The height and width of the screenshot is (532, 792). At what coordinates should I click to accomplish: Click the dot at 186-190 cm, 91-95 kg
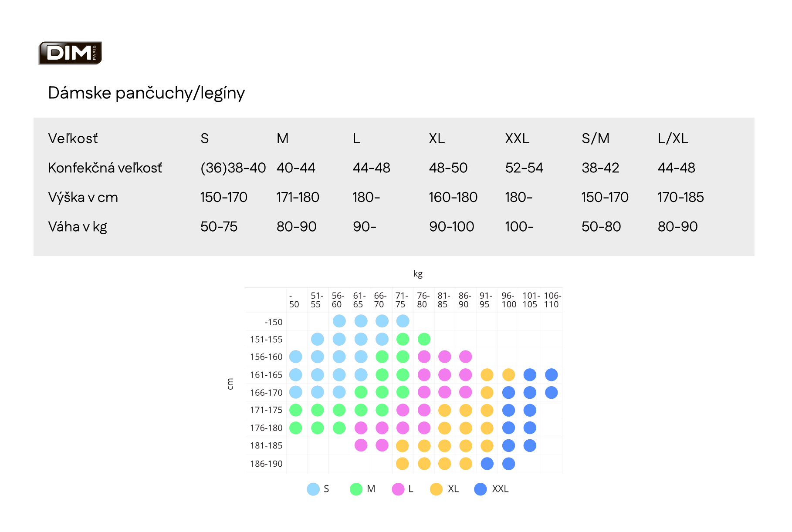[487, 464]
